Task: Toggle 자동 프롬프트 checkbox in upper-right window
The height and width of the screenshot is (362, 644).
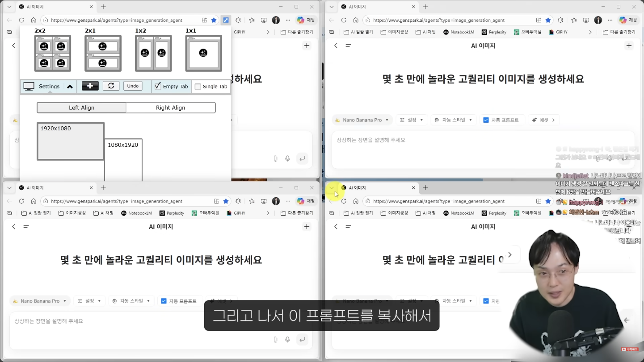Action: pyautogui.click(x=486, y=120)
